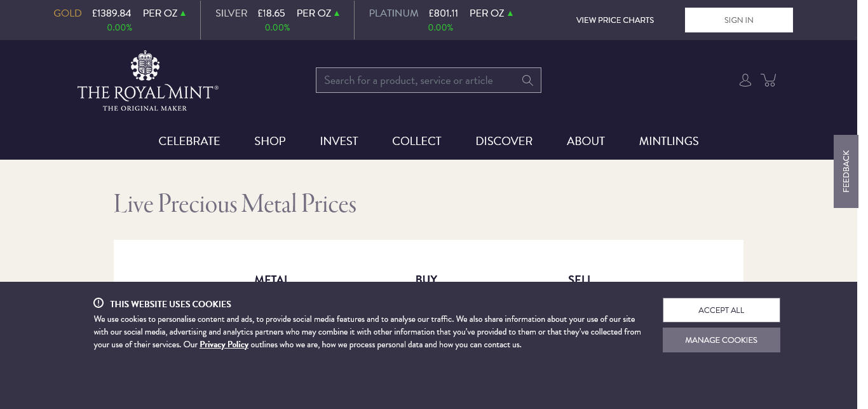Image resolution: width=868 pixels, height=409 pixels.
Task: Click The Royal Mint logo
Action: click(x=148, y=81)
